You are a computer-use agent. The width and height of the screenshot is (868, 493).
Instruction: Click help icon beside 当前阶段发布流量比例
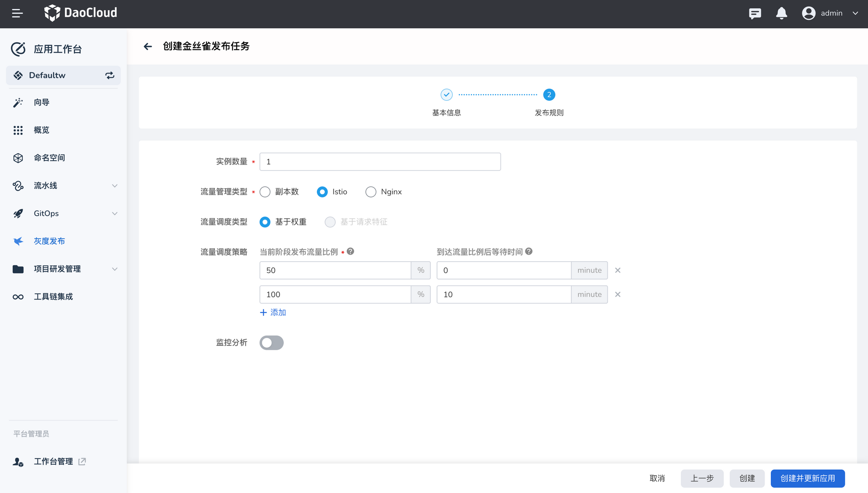coord(351,251)
